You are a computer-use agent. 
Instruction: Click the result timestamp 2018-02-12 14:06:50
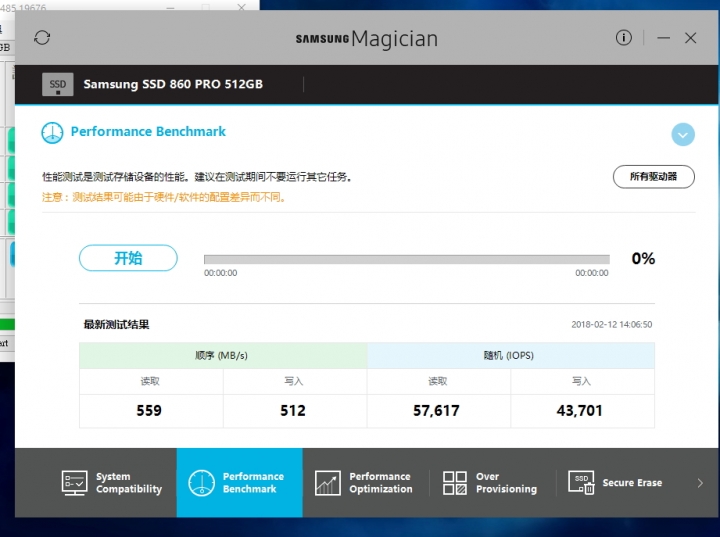pyautogui.click(x=611, y=324)
